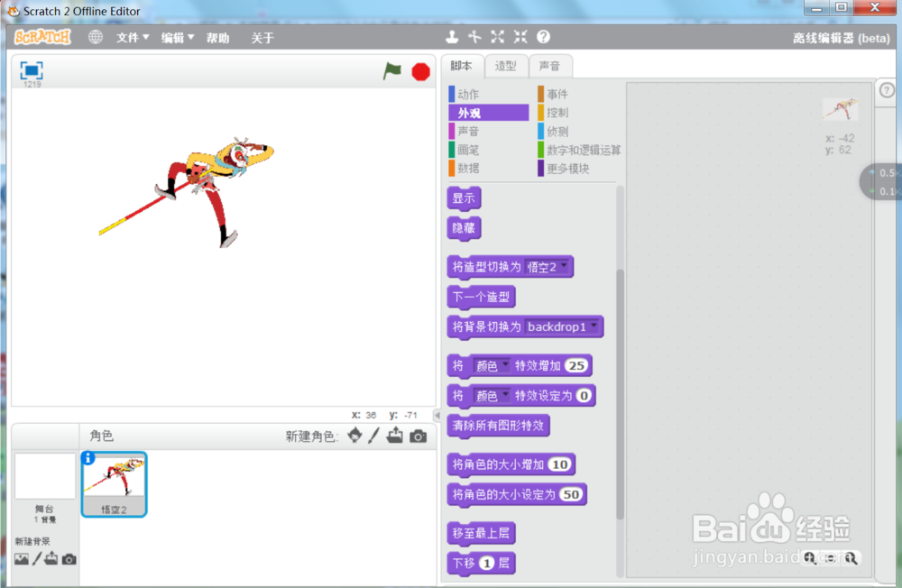Open the help panel question mark
This screenshot has width=902, height=588.
pos(887,90)
